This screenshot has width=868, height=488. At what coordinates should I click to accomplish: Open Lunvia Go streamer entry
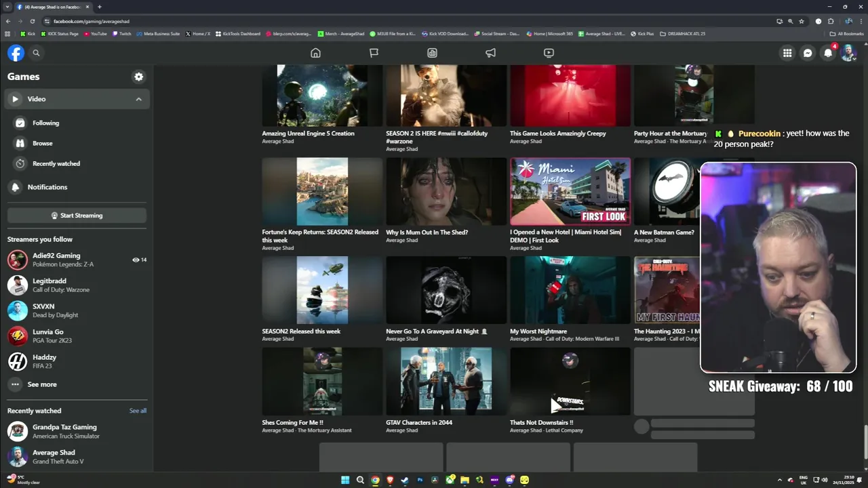click(x=77, y=336)
